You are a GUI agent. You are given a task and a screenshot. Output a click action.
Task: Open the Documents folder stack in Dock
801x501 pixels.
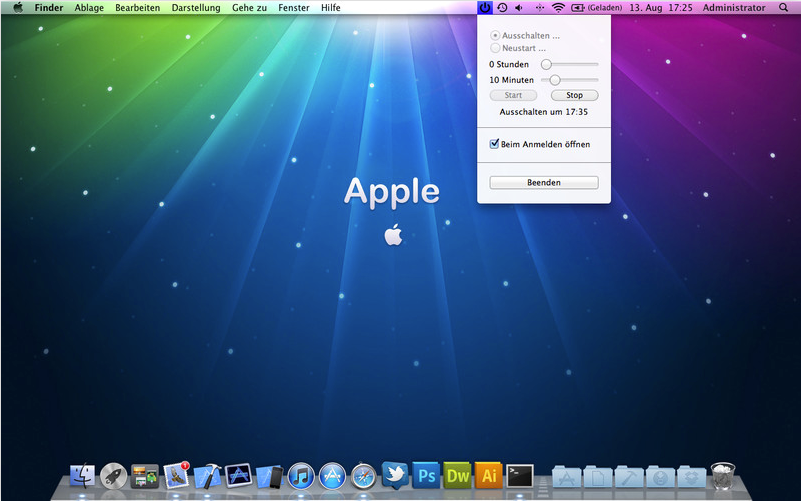598,476
